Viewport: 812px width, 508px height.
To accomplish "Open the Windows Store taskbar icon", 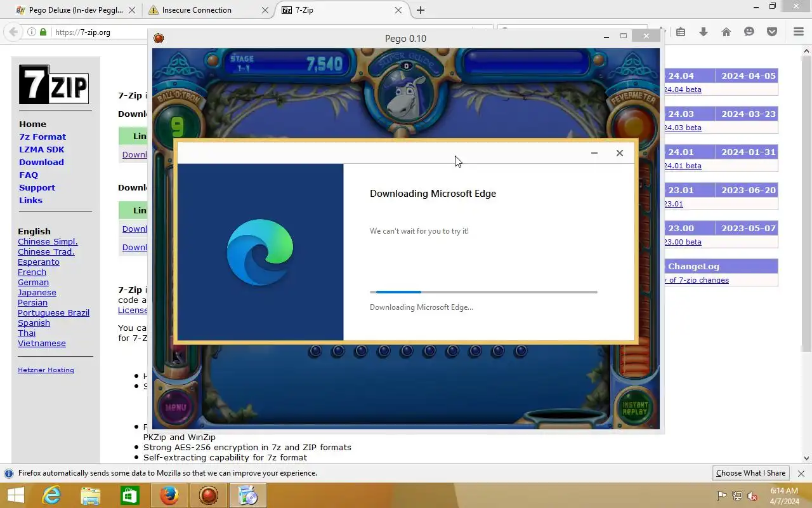I will 130,495.
